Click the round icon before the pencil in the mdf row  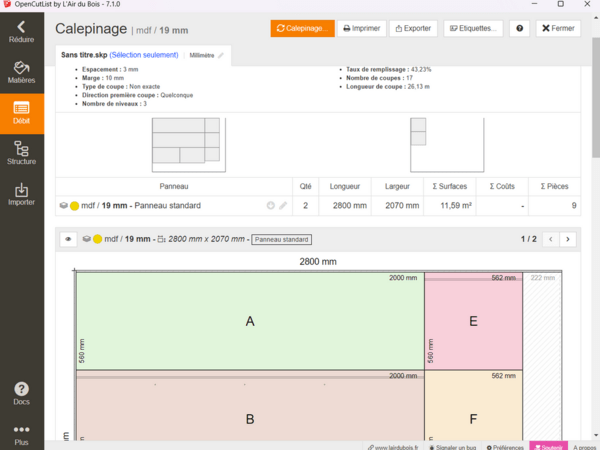click(x=270, y=205)
